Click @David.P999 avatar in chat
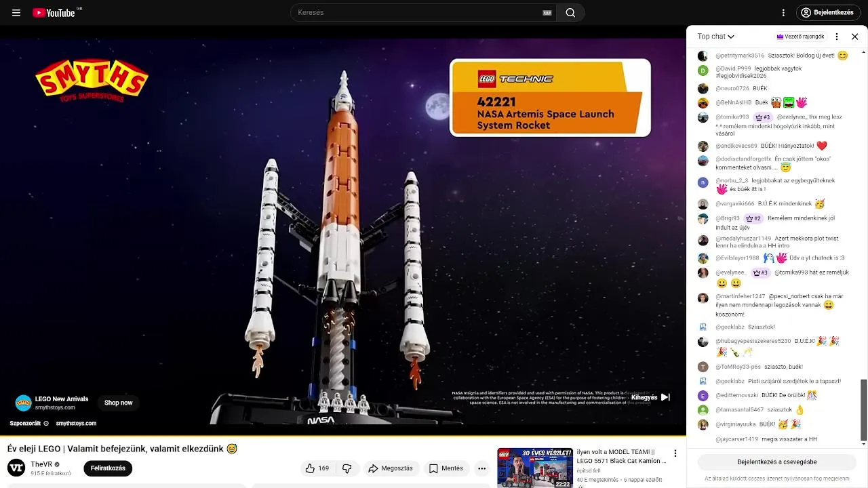This screenshot has height=488, width=868. (703, 70)
